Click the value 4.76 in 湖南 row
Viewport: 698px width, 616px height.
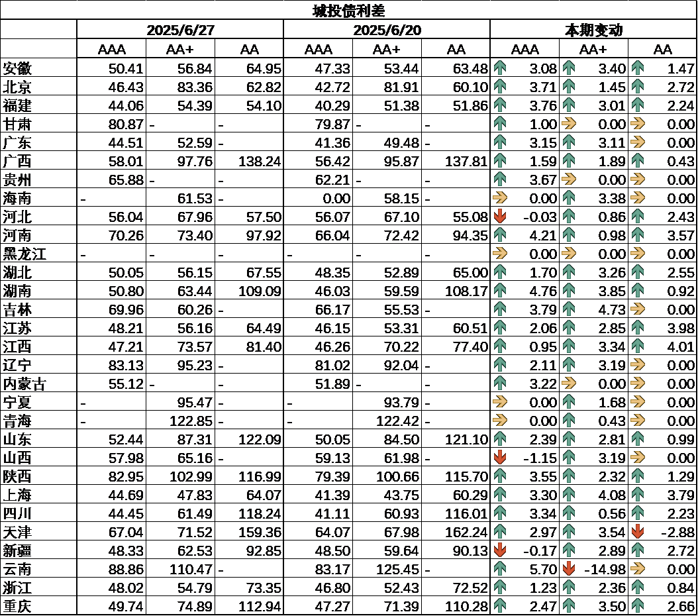click(543, 291)
